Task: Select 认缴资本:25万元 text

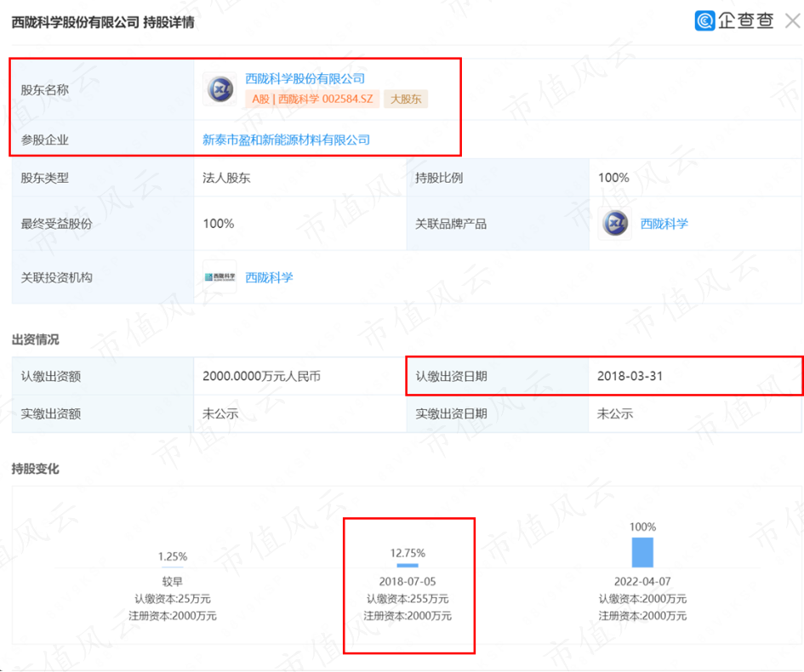Action: point(172,599)
